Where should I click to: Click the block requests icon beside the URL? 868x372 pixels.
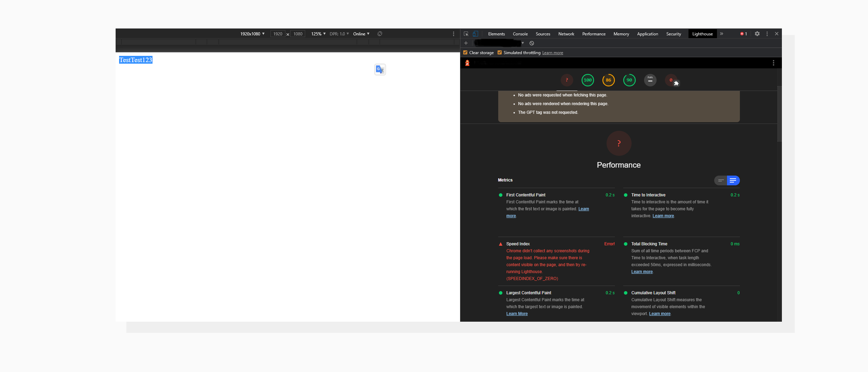[x=532, y=43]
